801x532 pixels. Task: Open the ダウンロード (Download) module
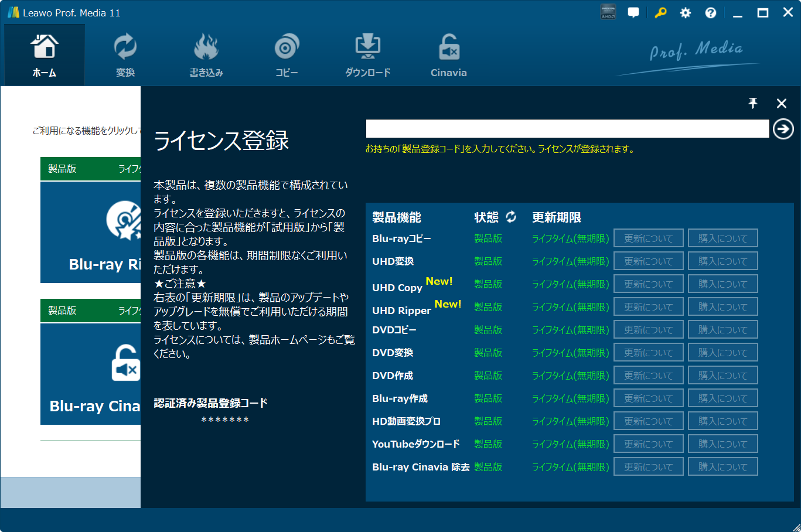(x=367, y=55)
